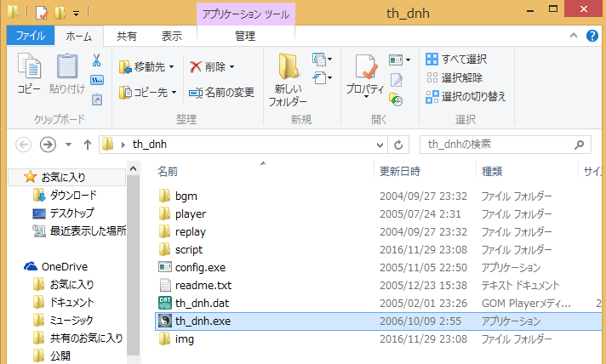Open the Move to (移動先) dropdown
The image size is (606, 364).
[x=146, y=67]
